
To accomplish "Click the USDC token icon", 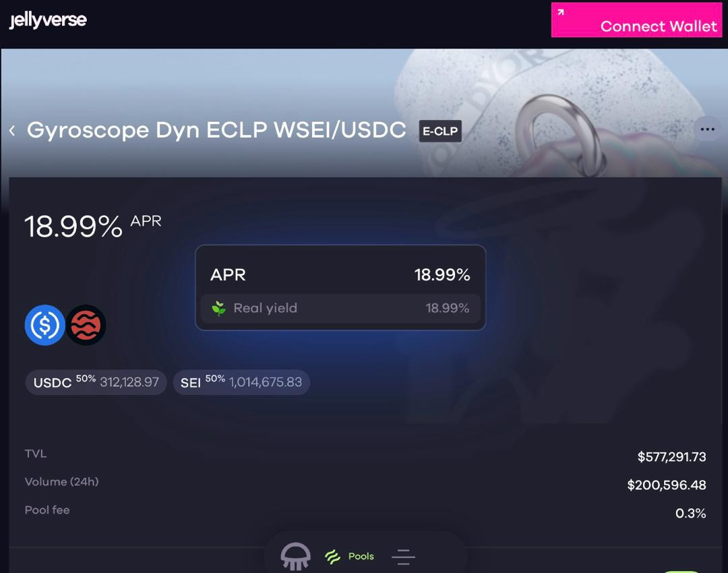I will [x=44, y=325].
